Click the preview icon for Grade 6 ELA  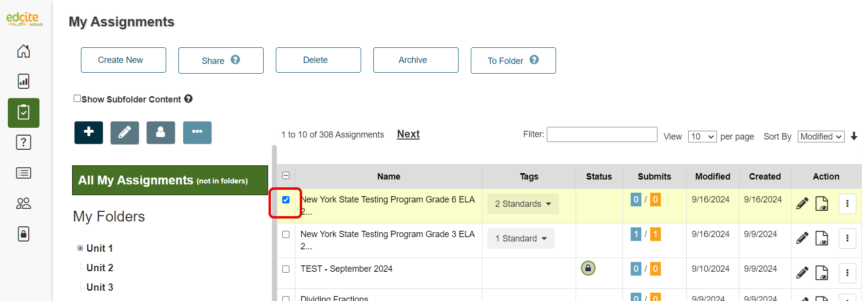(822, 203)
